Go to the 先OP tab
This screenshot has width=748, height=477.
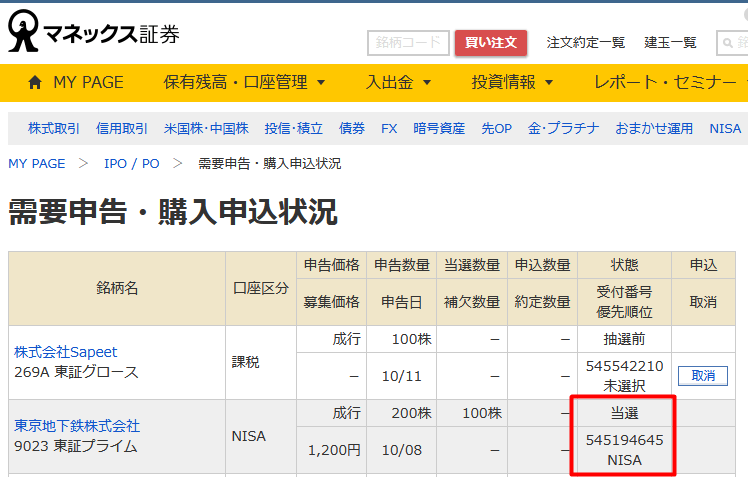[497, 128]
